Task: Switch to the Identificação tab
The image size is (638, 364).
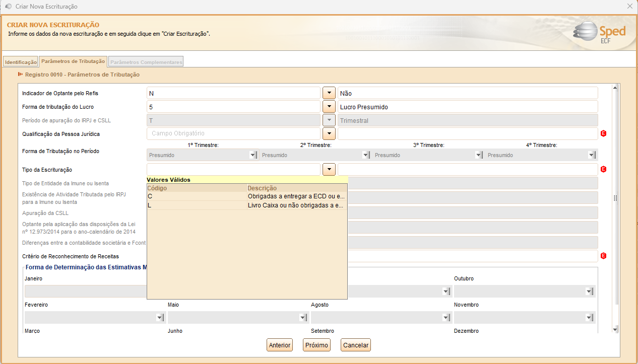Action: point(21,62)
